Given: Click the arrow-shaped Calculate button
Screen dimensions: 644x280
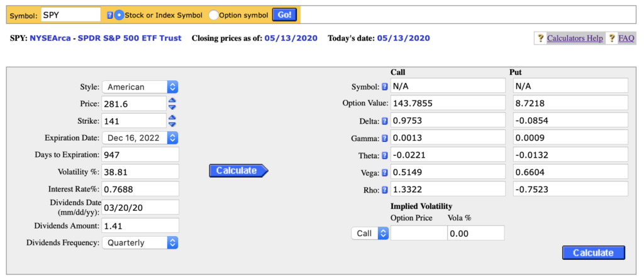Looking at the screenshot, I should coord(238,171).
